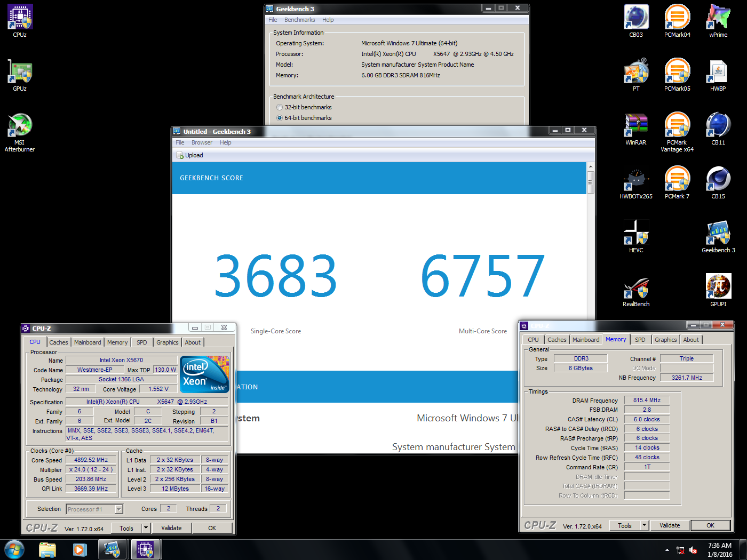
Task: Click OK button in Memory CPU-Z
Action: click(x=710, y=525)
